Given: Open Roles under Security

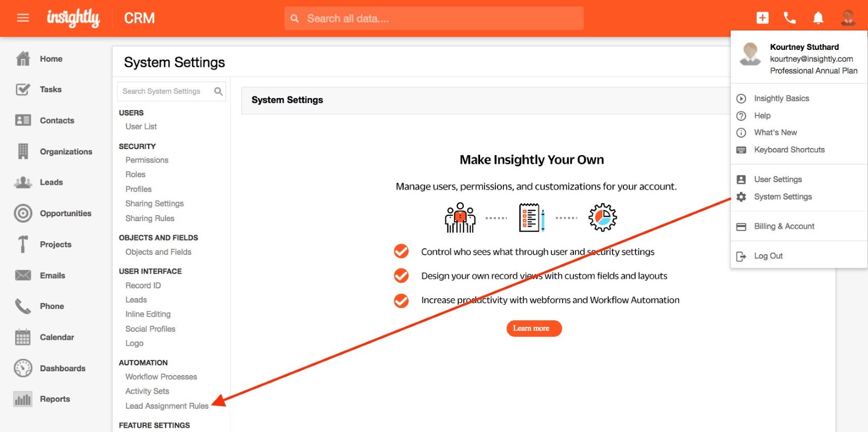Looking at the screenshot, I should 136,175.
